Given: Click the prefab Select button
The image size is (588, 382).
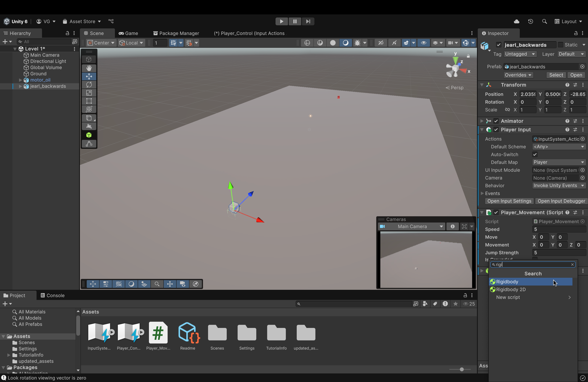Looking at the screenshot, I should (x=556, y=75).
